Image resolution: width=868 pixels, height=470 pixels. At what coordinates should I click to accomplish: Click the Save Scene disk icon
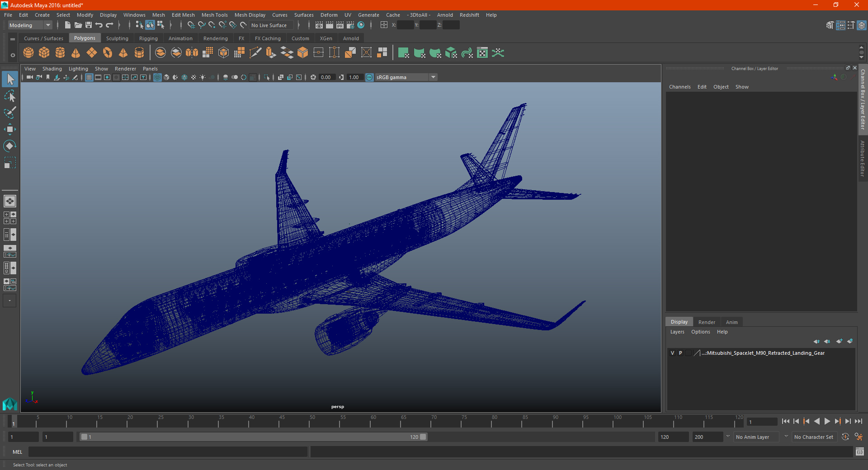89,25
